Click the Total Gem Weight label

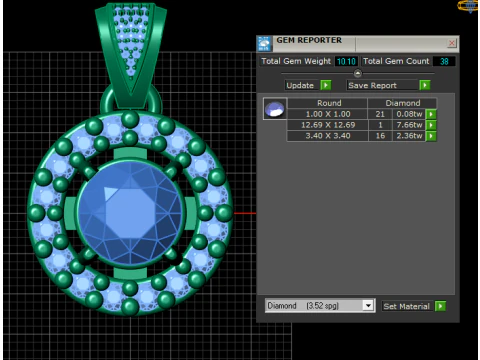point(296,61)
